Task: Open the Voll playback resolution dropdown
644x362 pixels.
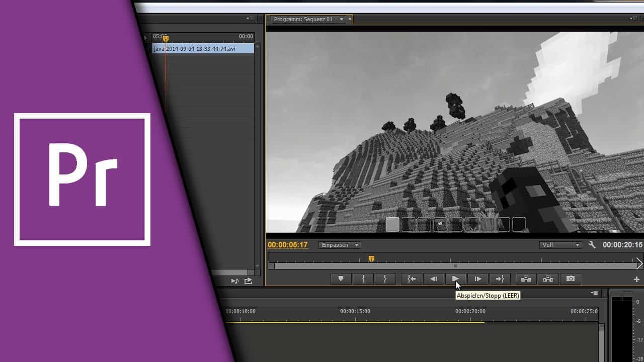Action: (x=560, y=245)
